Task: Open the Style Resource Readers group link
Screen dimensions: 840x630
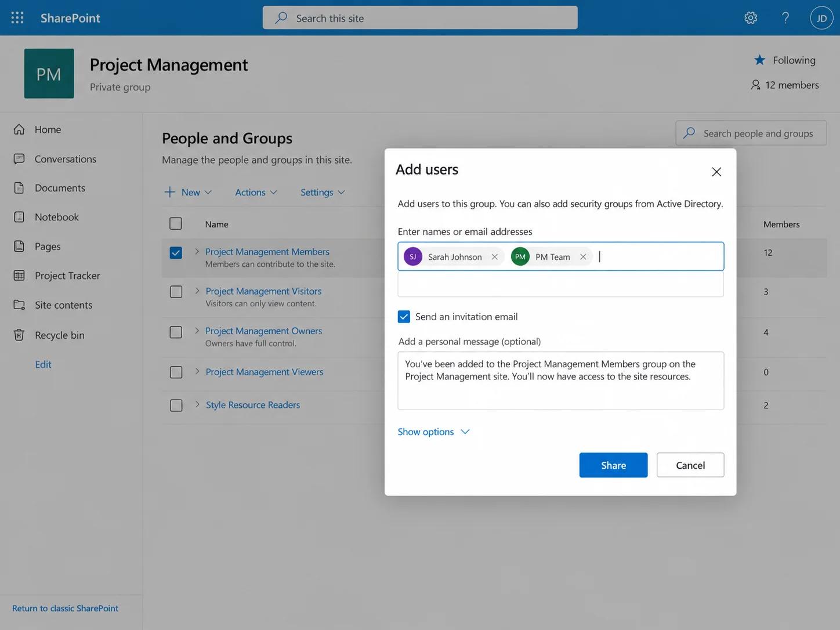Action: (253, 404)
